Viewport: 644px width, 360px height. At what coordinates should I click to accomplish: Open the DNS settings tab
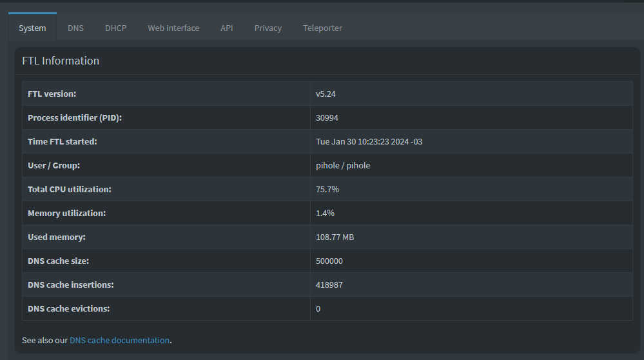coord(75,28)
